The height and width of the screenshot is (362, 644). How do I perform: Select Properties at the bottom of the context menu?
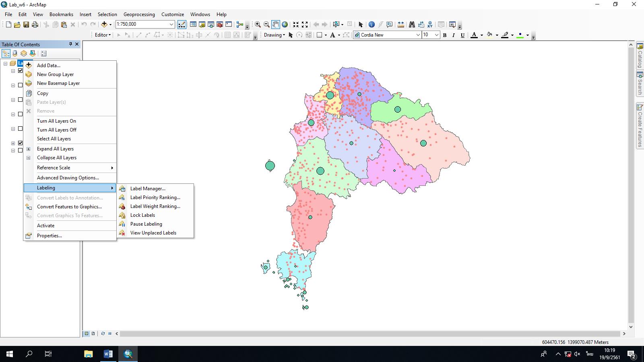click(49, 235)
